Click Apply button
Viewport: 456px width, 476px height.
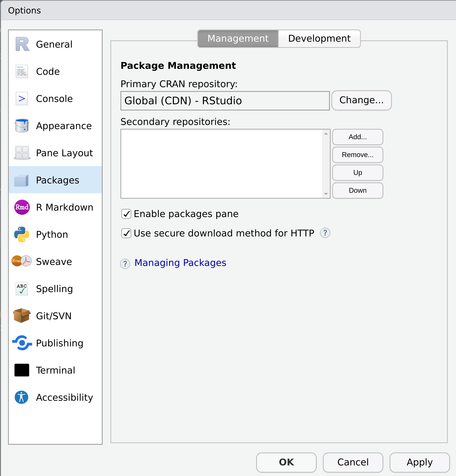click(420, 462)
